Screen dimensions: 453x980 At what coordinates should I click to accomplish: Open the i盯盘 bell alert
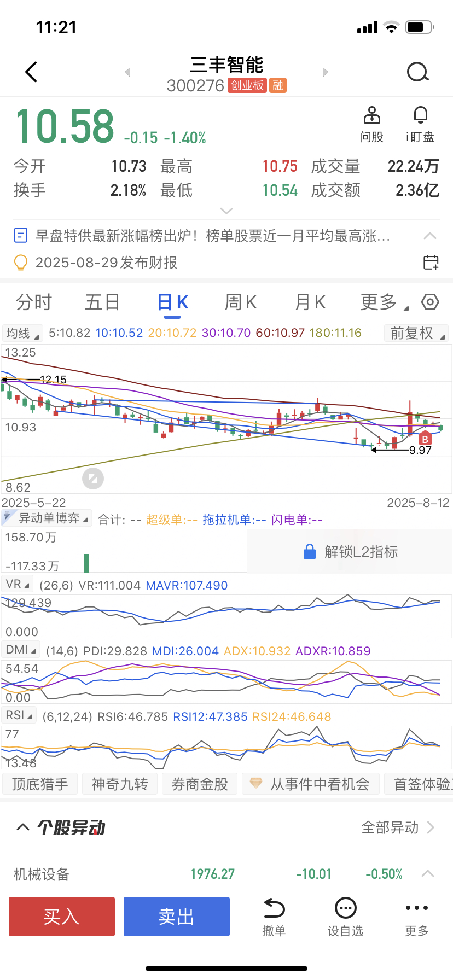pos(420,115)
